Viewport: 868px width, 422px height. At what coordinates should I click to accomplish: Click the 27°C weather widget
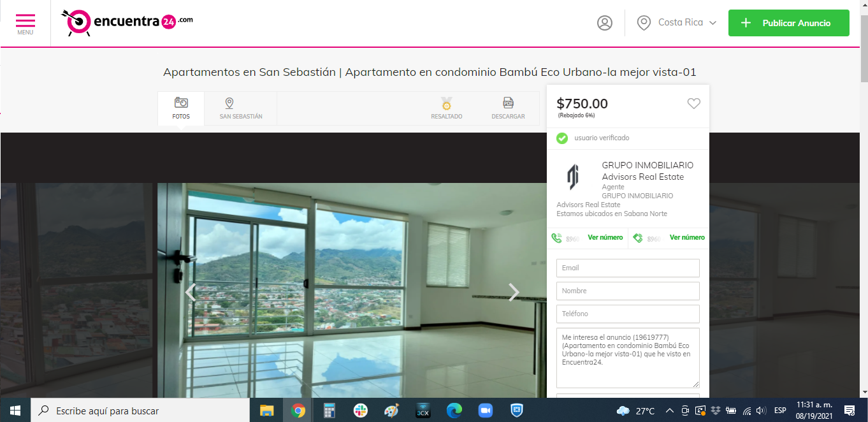tap(635, 411)
